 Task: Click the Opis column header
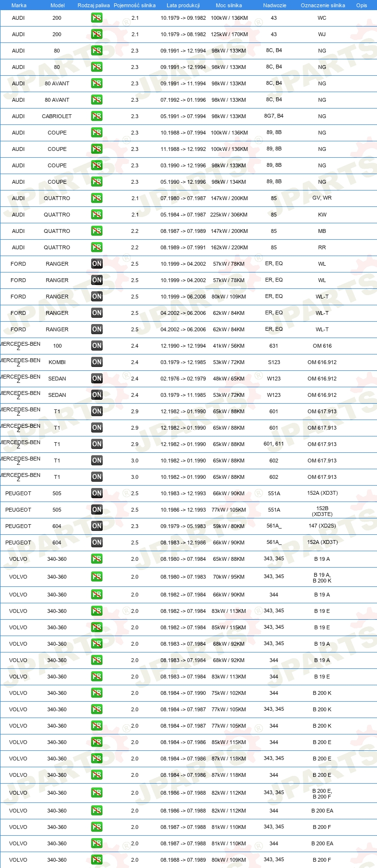pos(362,5)
